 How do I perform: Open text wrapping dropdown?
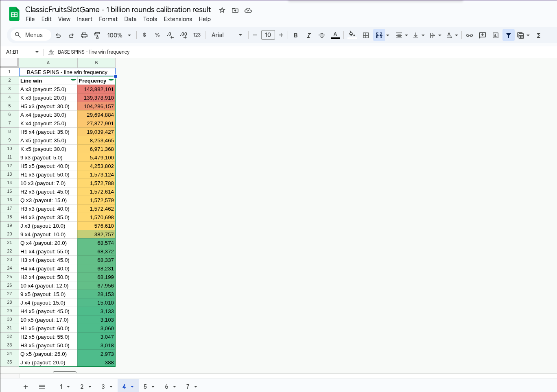[x=435, y=35]
